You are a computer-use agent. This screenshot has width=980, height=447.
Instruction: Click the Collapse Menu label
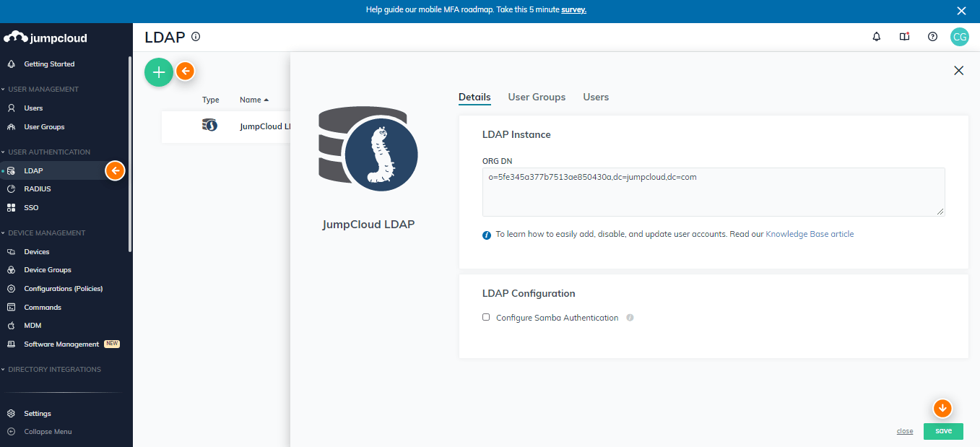(48, 432)
